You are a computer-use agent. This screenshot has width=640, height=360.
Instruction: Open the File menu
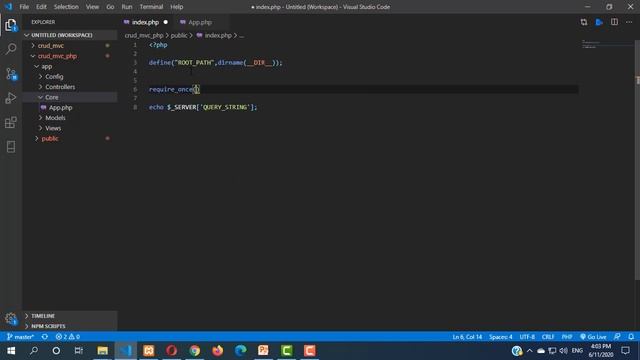point(24,7)
